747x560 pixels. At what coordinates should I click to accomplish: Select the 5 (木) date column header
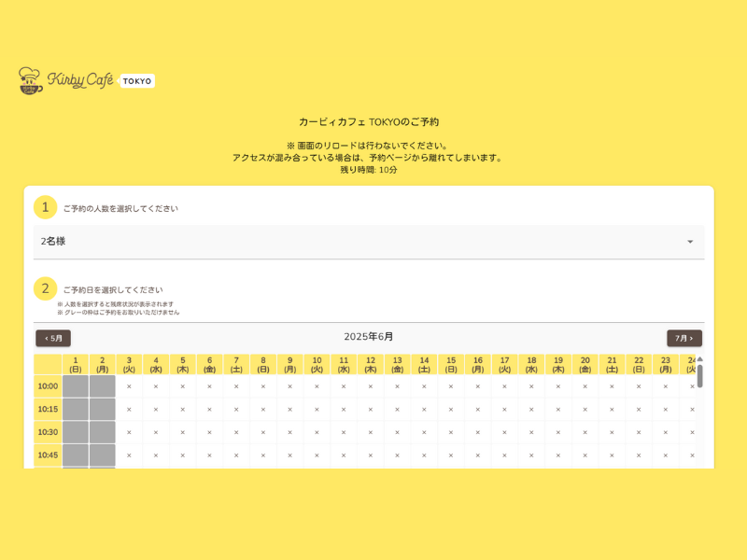183,365
